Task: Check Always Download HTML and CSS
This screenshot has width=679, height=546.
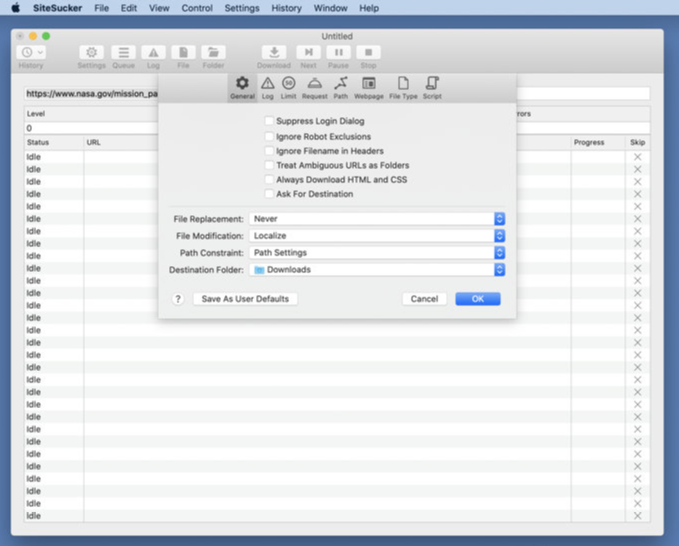Action: pyautogui.click(x=269, y=180)
